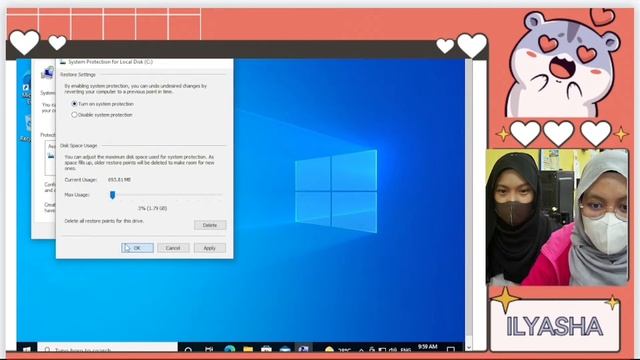Select Turn on system protection radio button

[74, 104]
